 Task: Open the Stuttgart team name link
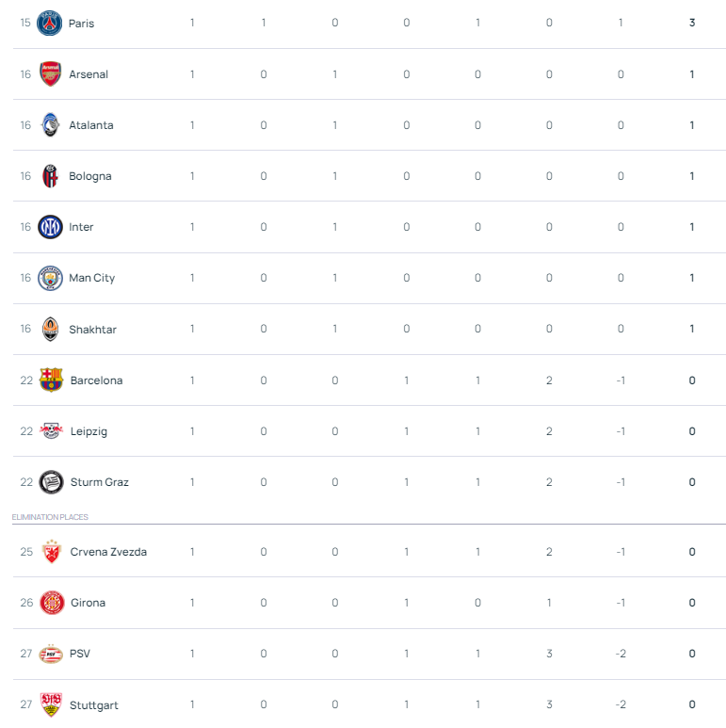tap(94, 705)
